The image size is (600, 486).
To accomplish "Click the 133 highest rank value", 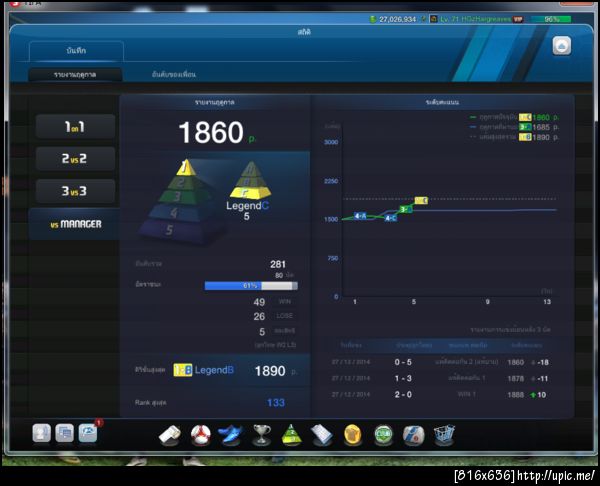I will pos(276,403).
